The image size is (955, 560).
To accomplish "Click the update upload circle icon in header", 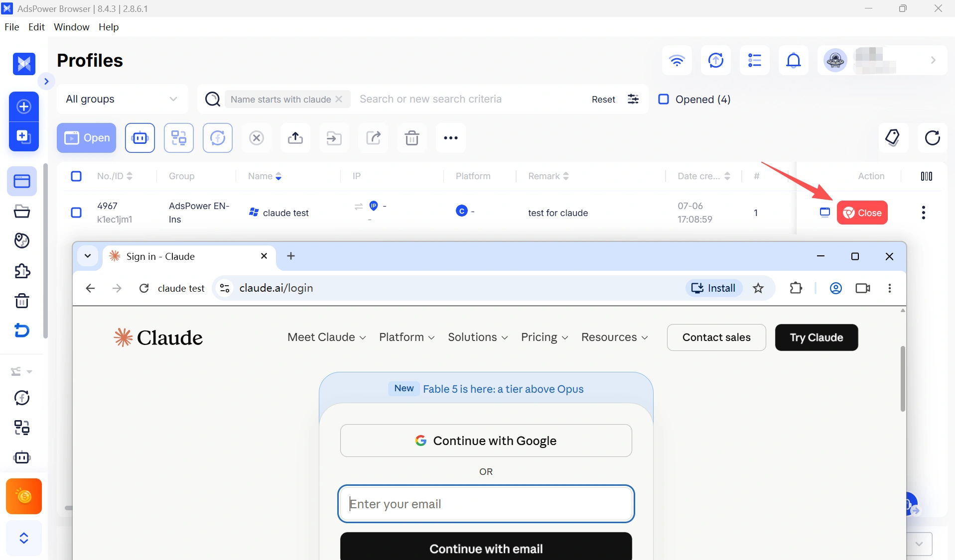I will [715, 60].
